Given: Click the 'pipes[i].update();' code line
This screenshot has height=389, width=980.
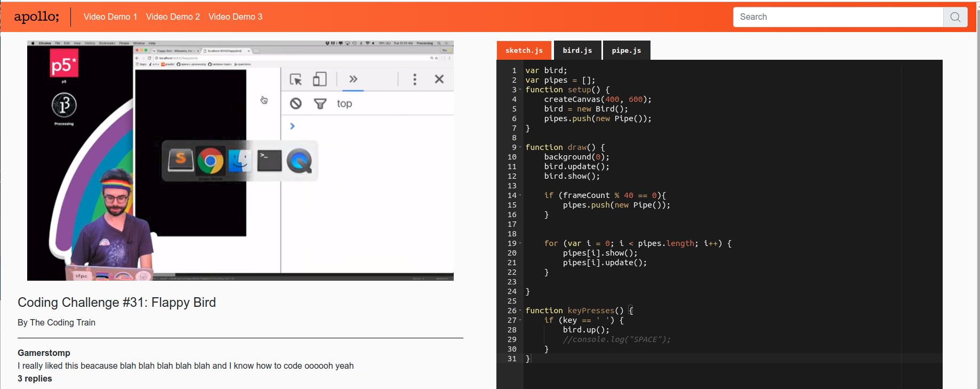Looking at the screenshot, I should pos(605,263).
